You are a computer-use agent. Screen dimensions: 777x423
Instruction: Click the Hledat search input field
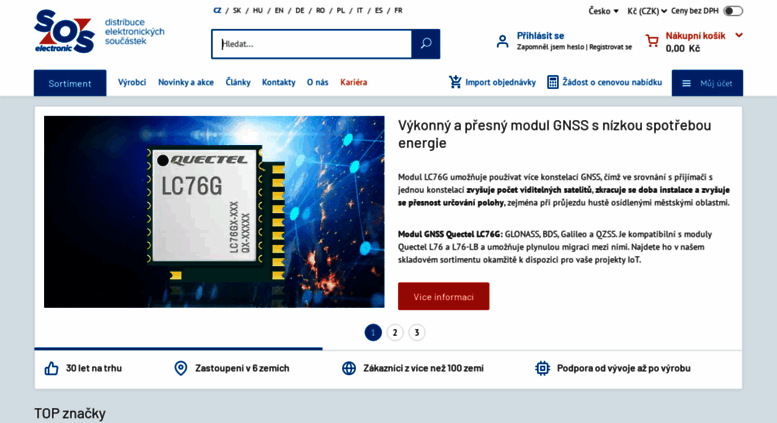pos(312,44)
